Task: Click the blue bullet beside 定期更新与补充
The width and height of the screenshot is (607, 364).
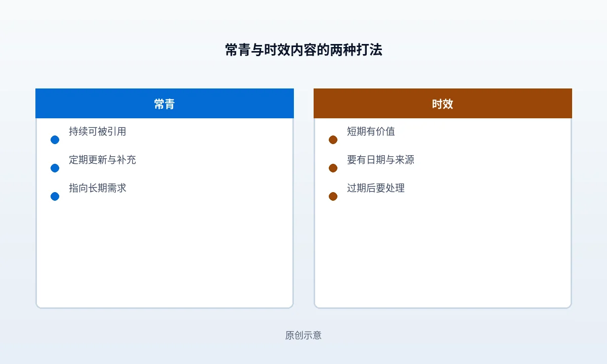Action: [55, 168]
